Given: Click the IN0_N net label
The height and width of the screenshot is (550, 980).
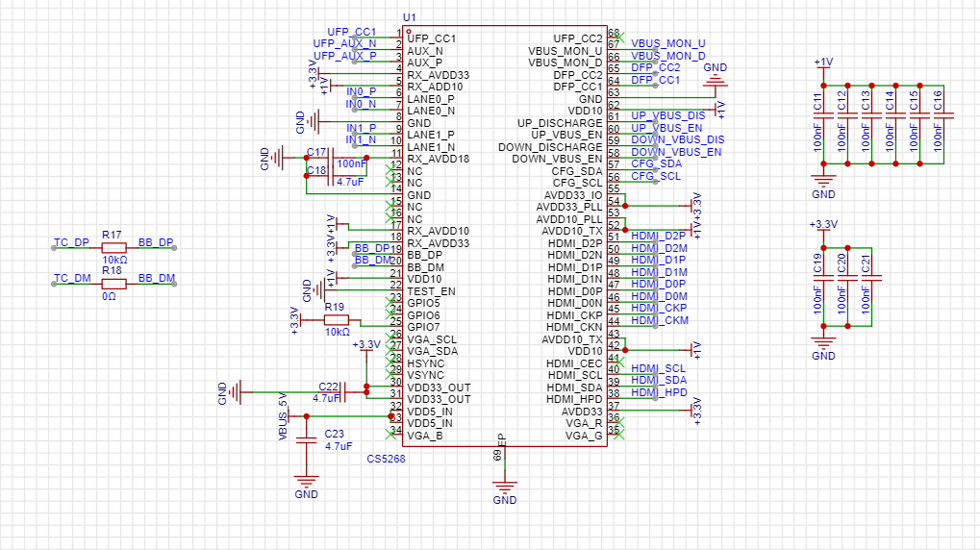Looking at the screenshot, I should click(362, 104).
